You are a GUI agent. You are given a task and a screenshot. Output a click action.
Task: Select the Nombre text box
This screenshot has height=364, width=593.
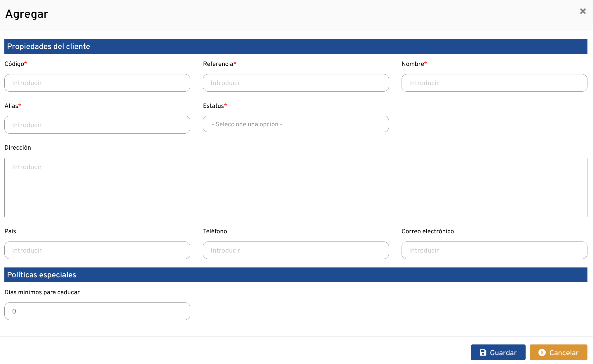tap(494, 83)
